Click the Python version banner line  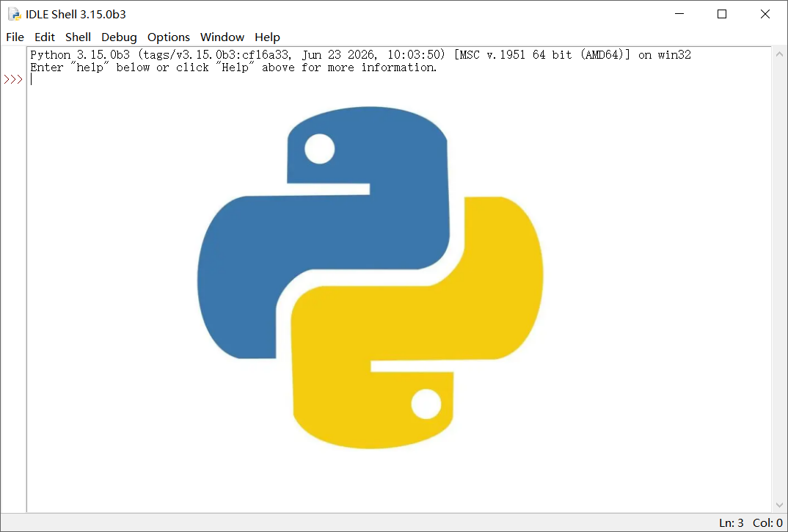[360, 55]
